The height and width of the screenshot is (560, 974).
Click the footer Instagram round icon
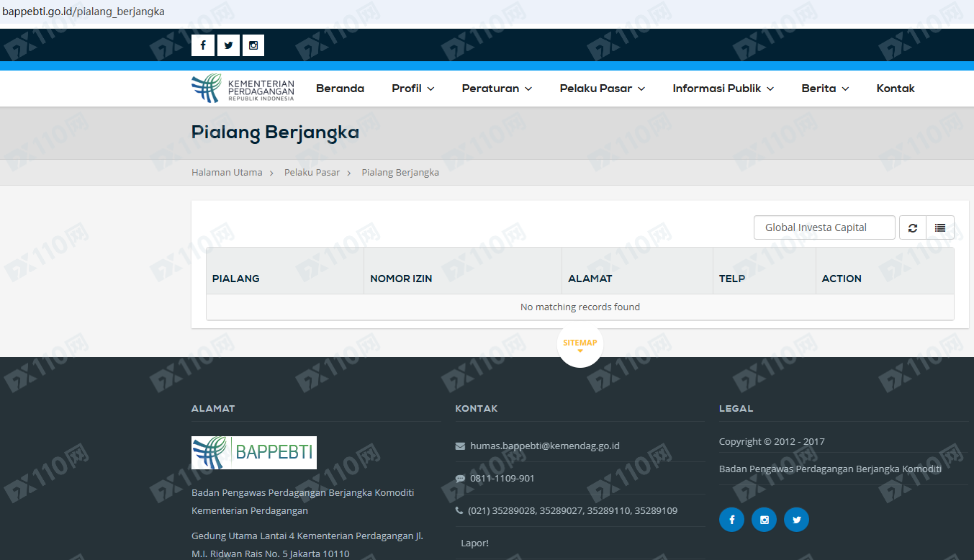coord(764,520)
